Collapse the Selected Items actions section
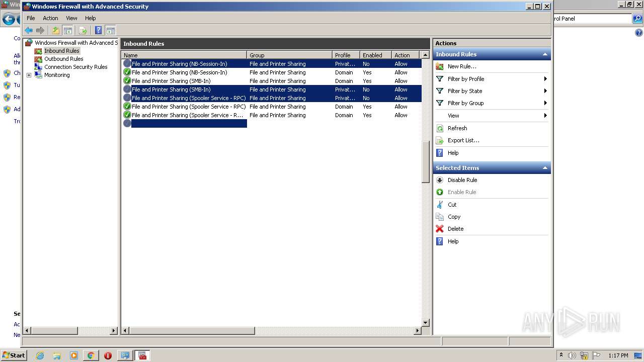Screen dimensions: 644x362 click(545, 168)
